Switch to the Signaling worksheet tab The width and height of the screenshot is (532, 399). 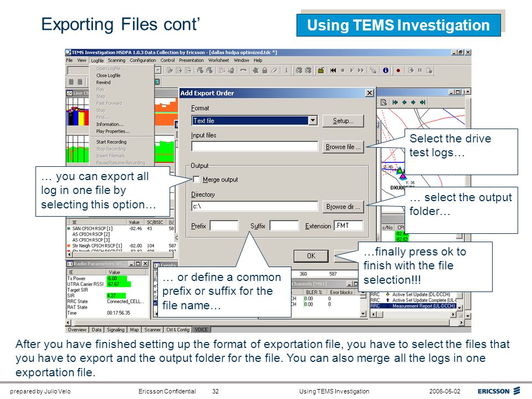115,329
